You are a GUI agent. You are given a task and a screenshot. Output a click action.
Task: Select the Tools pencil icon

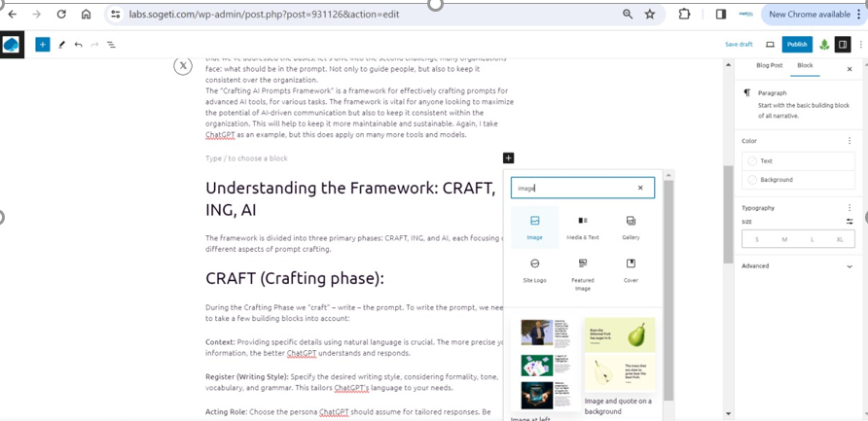click(61, 45)
